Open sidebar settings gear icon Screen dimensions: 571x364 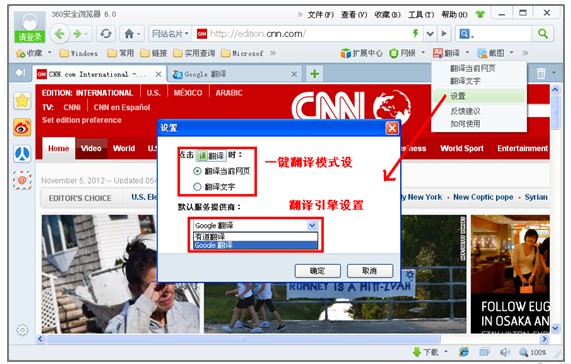pyautogui.click(x=22, y=330)
